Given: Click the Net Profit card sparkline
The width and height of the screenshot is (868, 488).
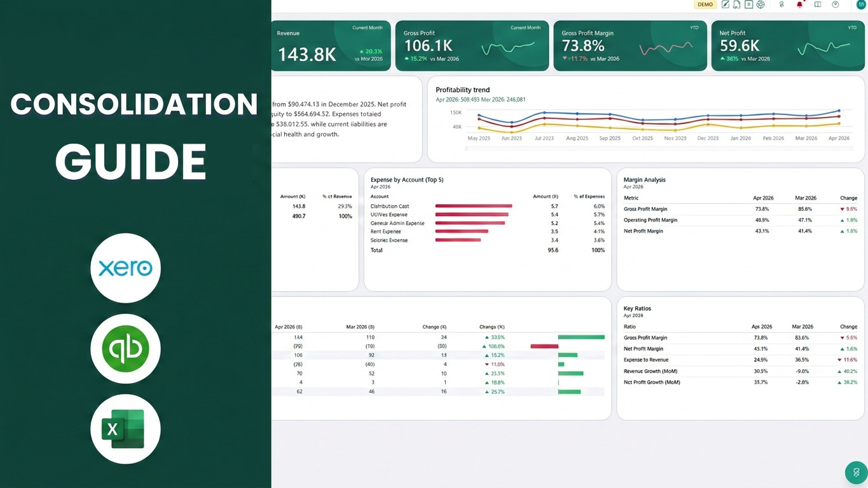Looking at the screenshot, I should pyautogui.click(x=823, y=48).
